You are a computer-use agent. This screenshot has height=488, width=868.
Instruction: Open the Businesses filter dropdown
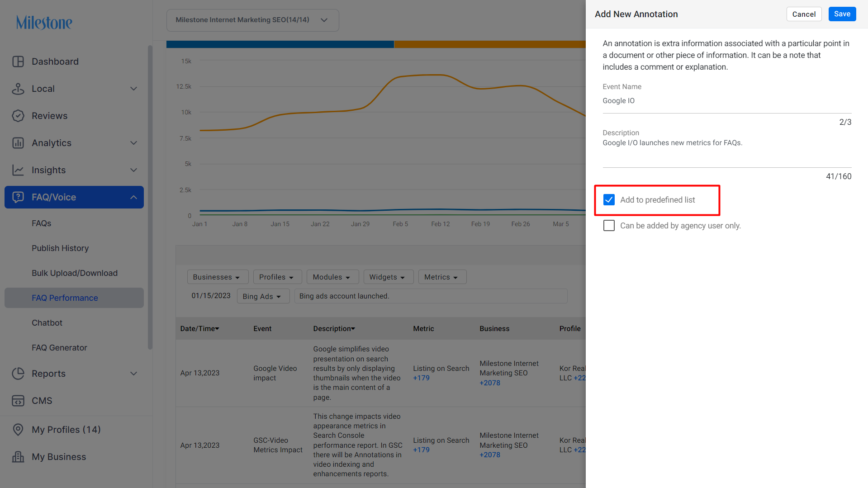point(218,277)
